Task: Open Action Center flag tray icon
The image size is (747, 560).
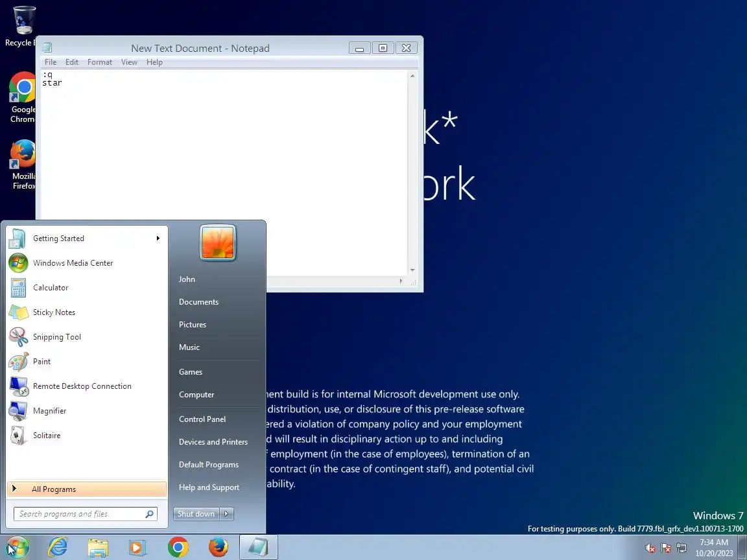Action: pos(666,548)
